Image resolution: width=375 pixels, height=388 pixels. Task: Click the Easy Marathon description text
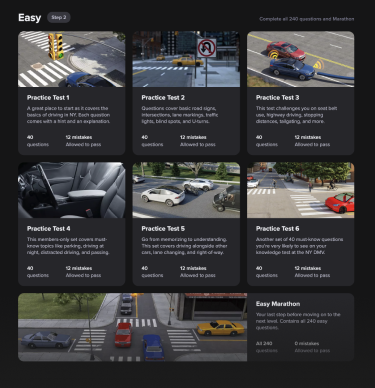[298, 321]
